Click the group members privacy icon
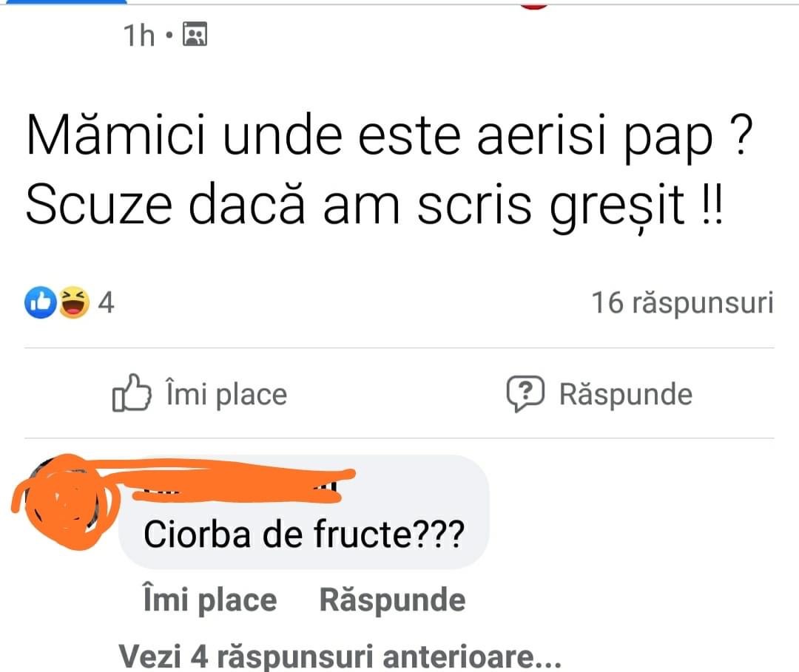 [195, 34]
